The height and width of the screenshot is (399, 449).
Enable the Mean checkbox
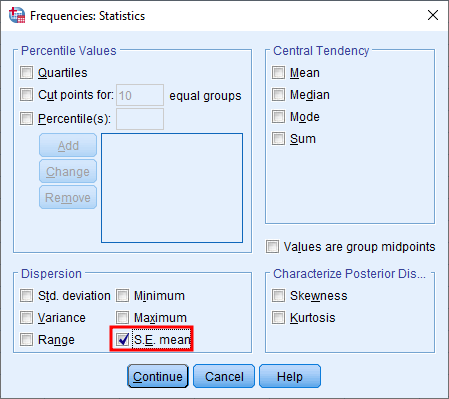click(278, 72)
